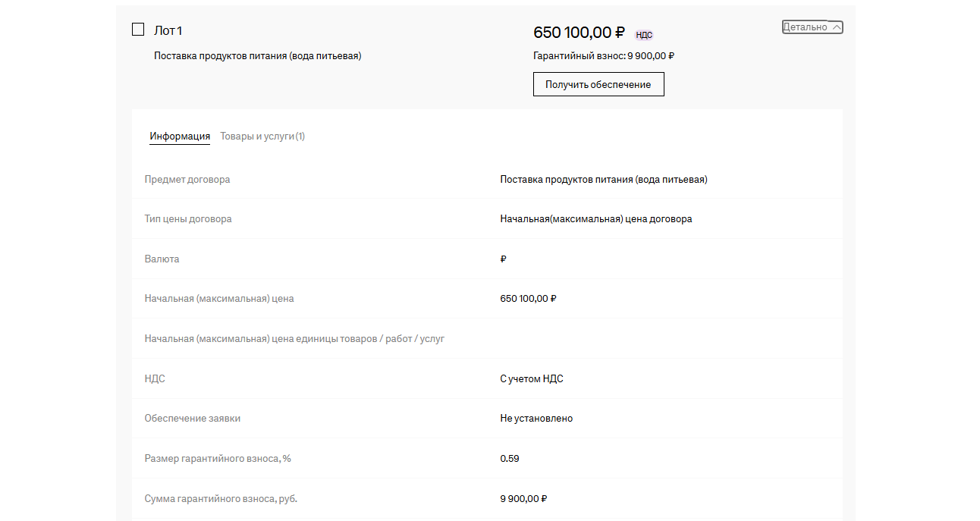Click the Гарантийный взнос: 9 900,00 ₽ line
Image resolution: width=980 pixels, height=521 pixels.
coord(604,55)
